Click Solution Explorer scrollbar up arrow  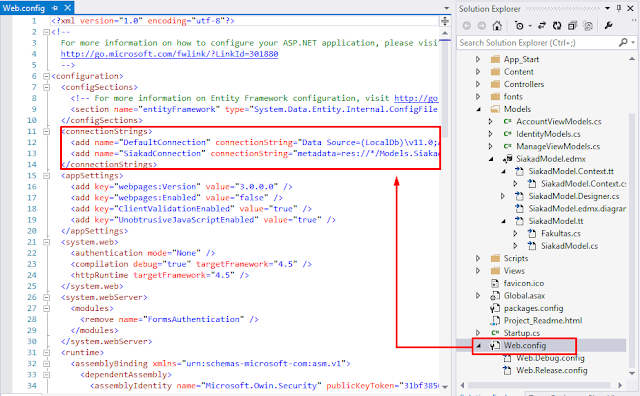[632, 59]
